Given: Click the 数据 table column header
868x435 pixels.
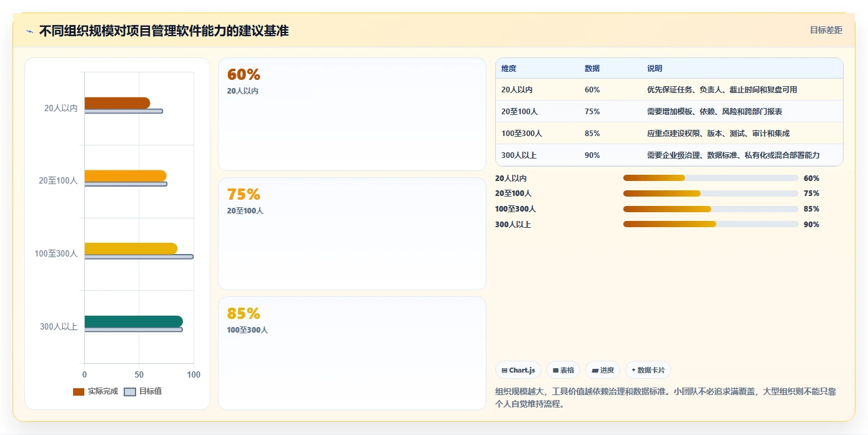Looking at the screenshot, I should click(x=592, y=68).
